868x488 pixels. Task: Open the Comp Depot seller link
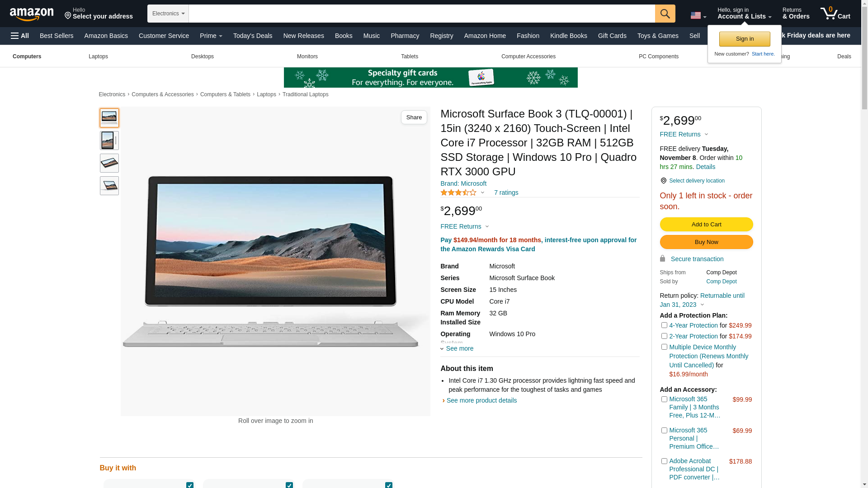pyautogui.click(x=721, y=282)
